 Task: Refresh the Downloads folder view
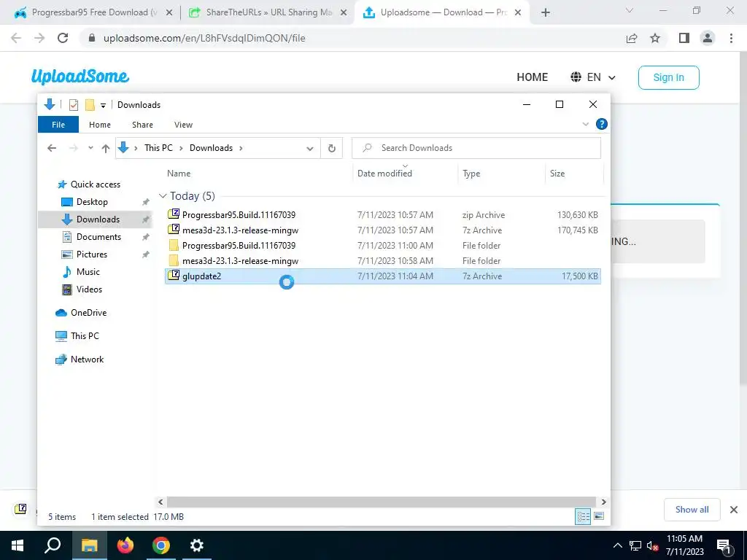[332, 148]
